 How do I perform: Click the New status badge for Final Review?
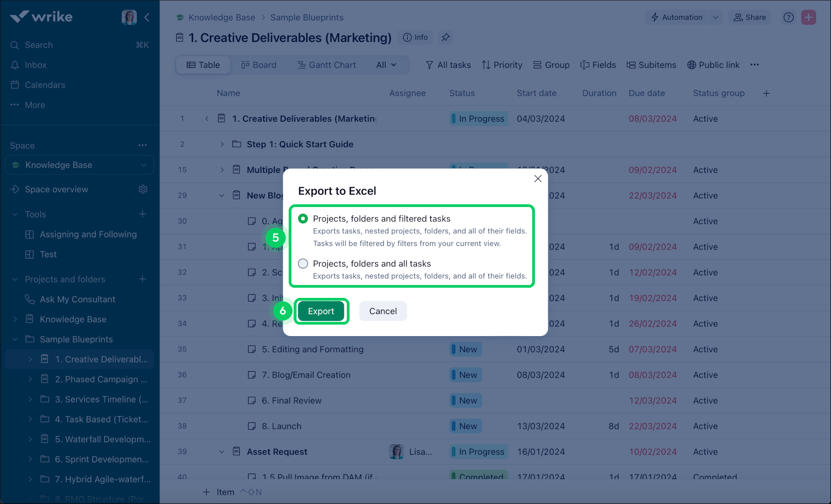point(467,401)
